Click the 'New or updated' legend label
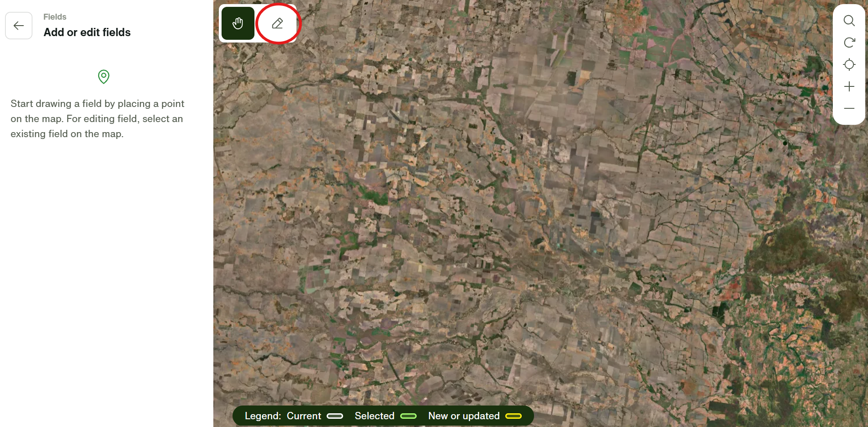This screenshot has width=868, height=427. (464, 416)
